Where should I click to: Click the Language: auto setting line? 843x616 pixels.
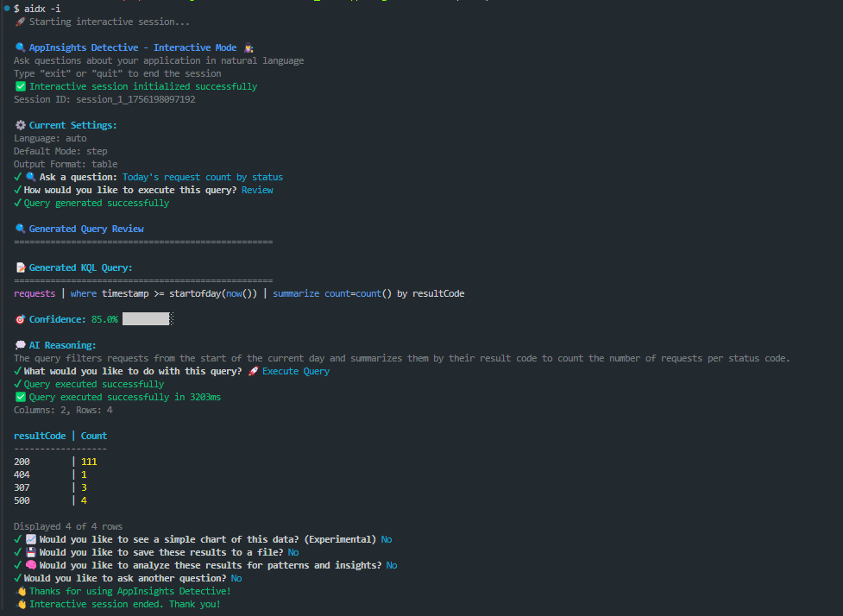pyautogui.click(x=50, y=138)
